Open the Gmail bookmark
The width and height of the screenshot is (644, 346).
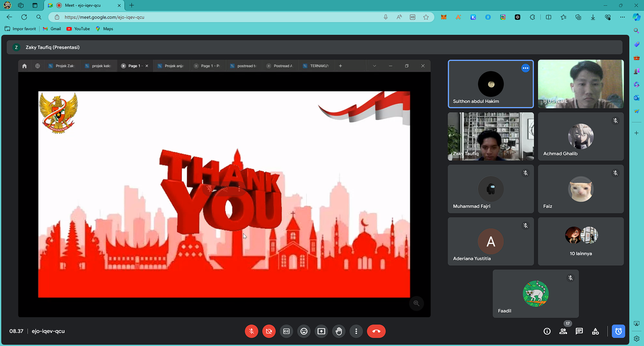(52, 29)
